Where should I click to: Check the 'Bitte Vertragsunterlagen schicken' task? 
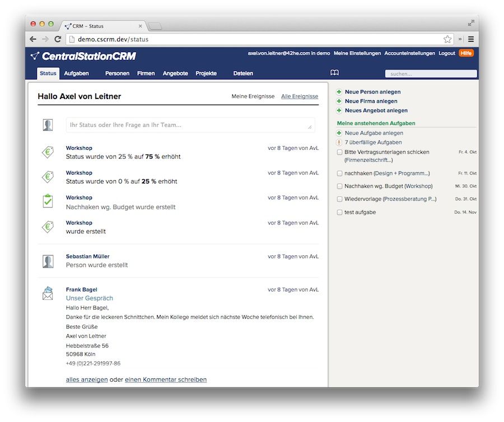[340, 152]
